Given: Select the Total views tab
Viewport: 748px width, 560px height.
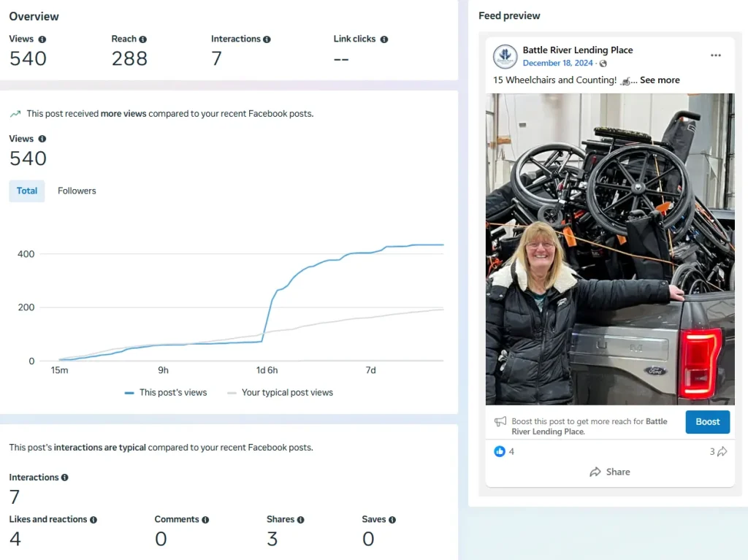Looking at the screenshot, I should pos(27,191).
